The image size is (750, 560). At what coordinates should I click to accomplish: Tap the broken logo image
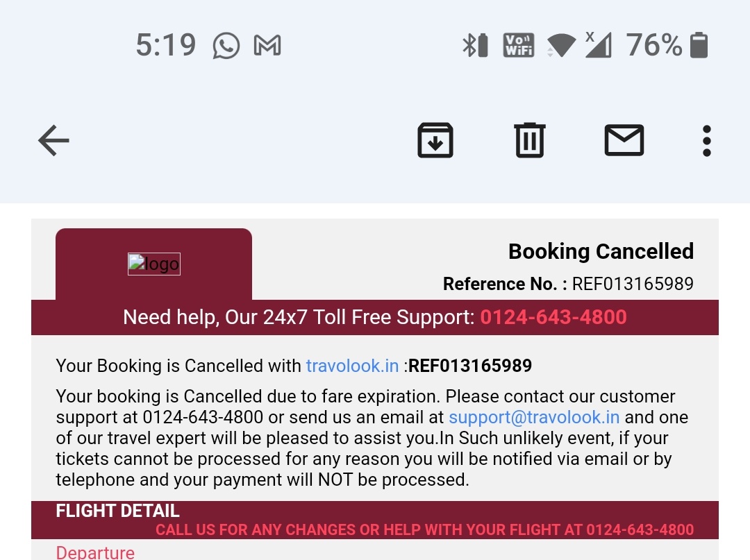pos(154,264)
